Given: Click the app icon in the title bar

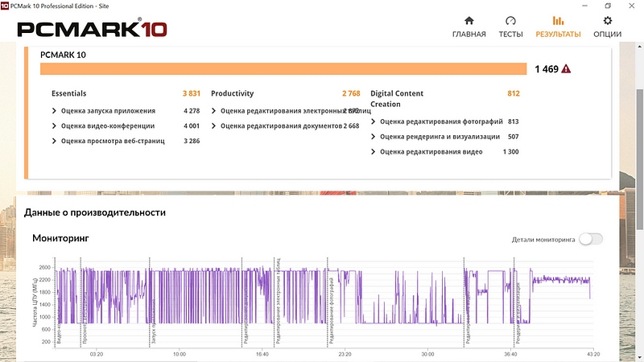Looking at the screenshot, I should [x=5, y=6].
